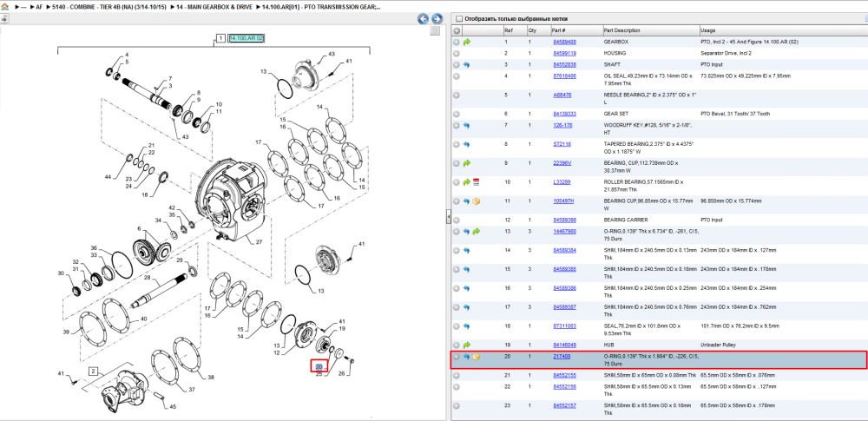The width and height of the screenshot is (868, 421).
Task: Click the blue arrow in ref 16 SHIM row
Action: (467, 288)
